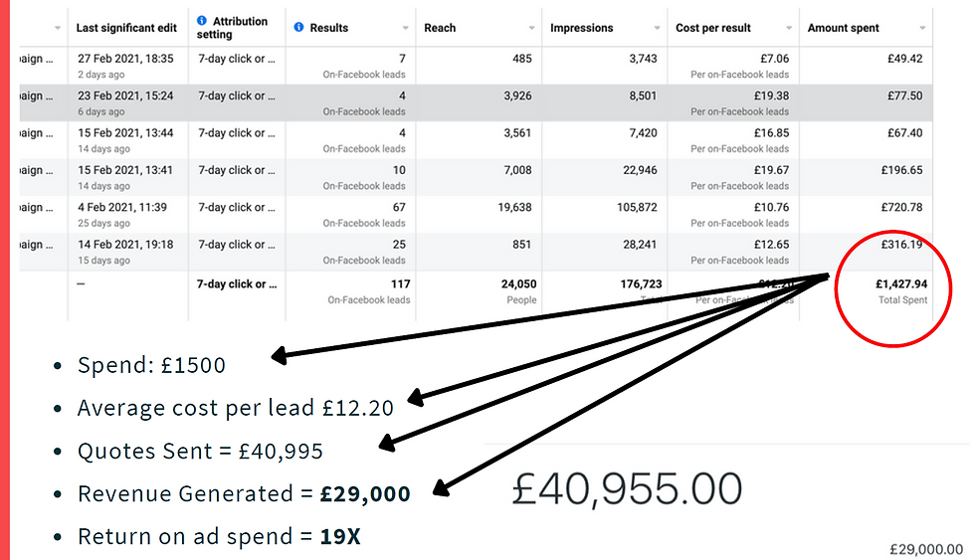Select the highlighted 23 Feb 2021 campaign row
The image size is (974, 560).
click(476, 103)
